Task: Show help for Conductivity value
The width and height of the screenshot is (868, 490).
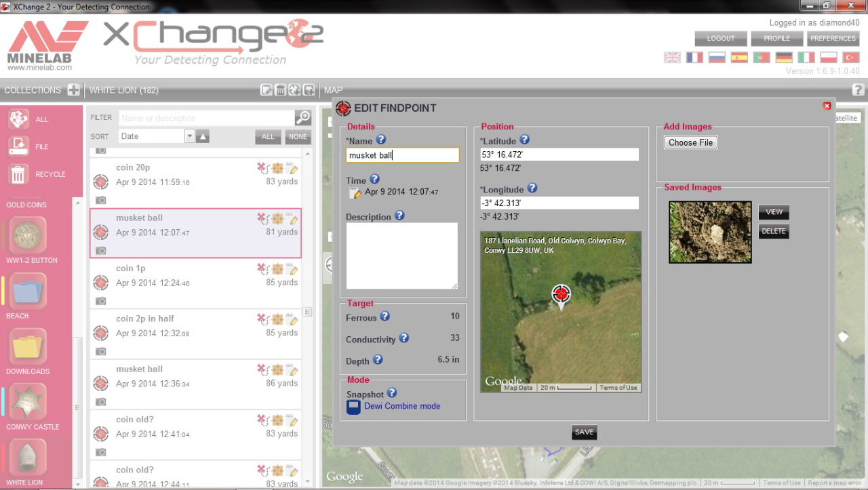Action: coord(403,338)
